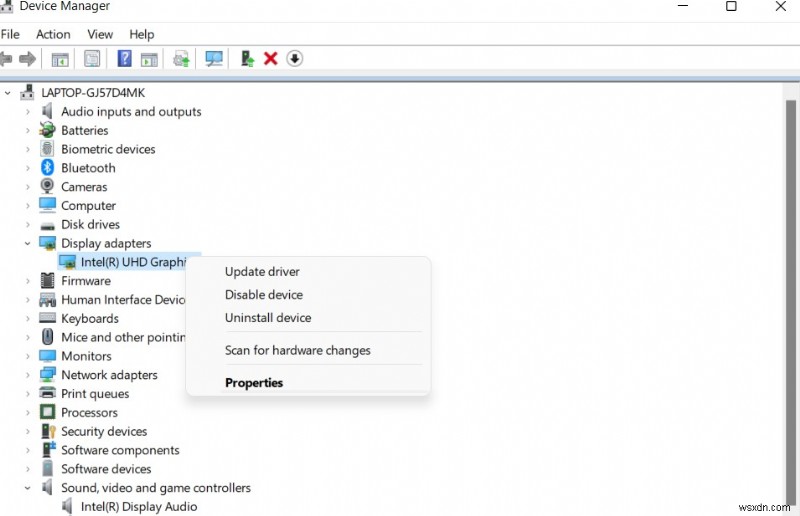The image size is (800, 516).
Task: Click the forward arrow in the toolbar
Action: pyautogui.click(x=28, y=59)
